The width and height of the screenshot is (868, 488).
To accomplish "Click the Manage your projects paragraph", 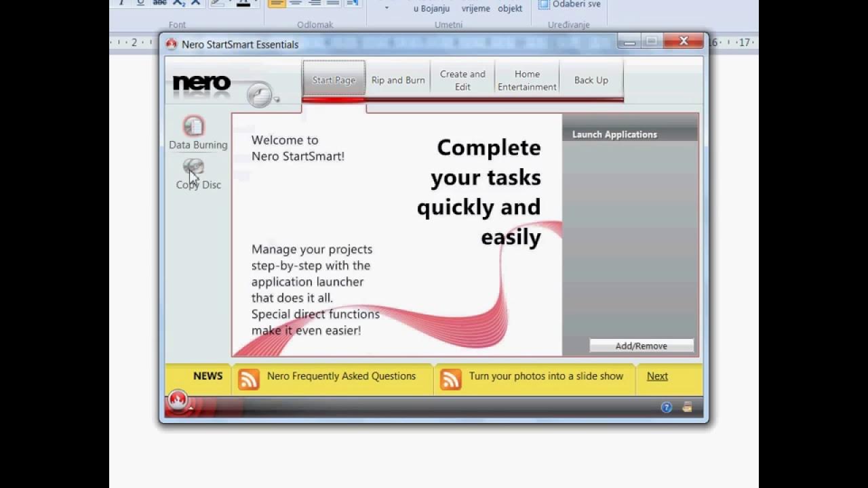I will coord(315,289).
